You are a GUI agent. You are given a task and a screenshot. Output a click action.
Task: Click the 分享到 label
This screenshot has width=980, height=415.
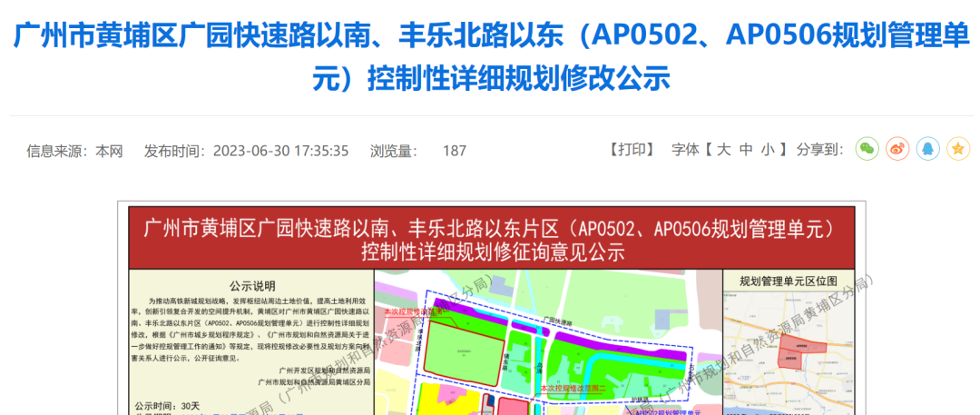coord(820,150)
